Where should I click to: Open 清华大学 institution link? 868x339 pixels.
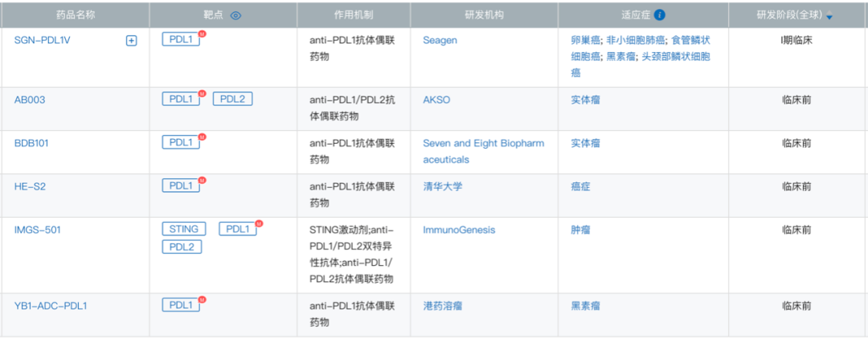[x=442, y=186]
